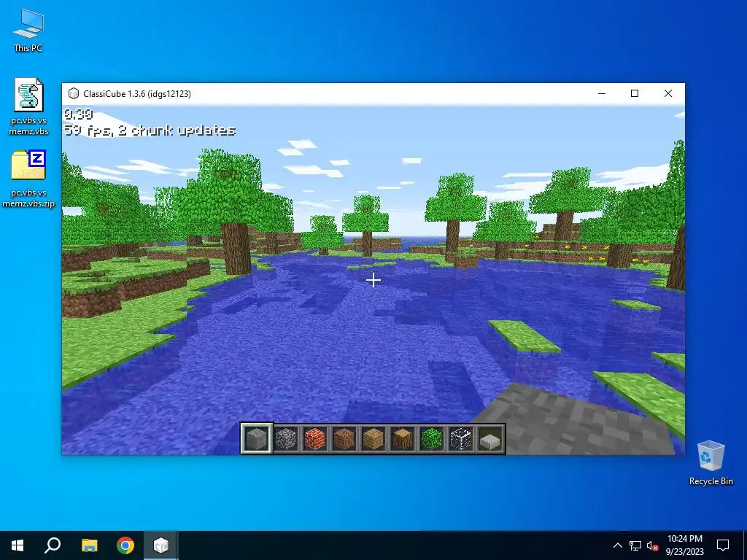This screenshot has height=560, width=747.
Task: Launch Google Chrome from the taskbar
Action: pos(125,545)
